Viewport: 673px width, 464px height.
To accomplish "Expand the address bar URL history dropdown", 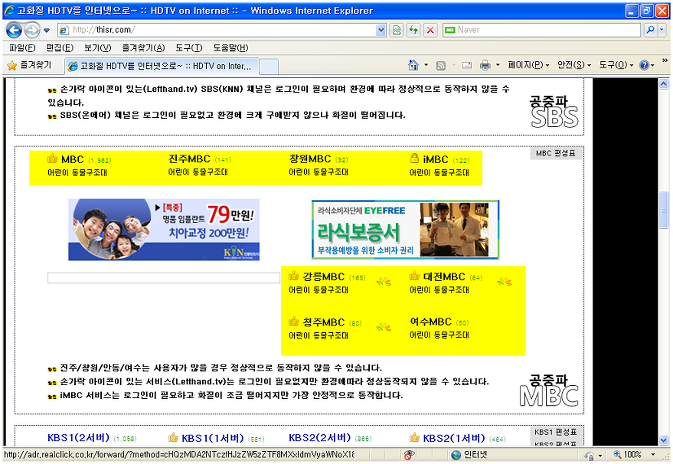I will [381, 30].
